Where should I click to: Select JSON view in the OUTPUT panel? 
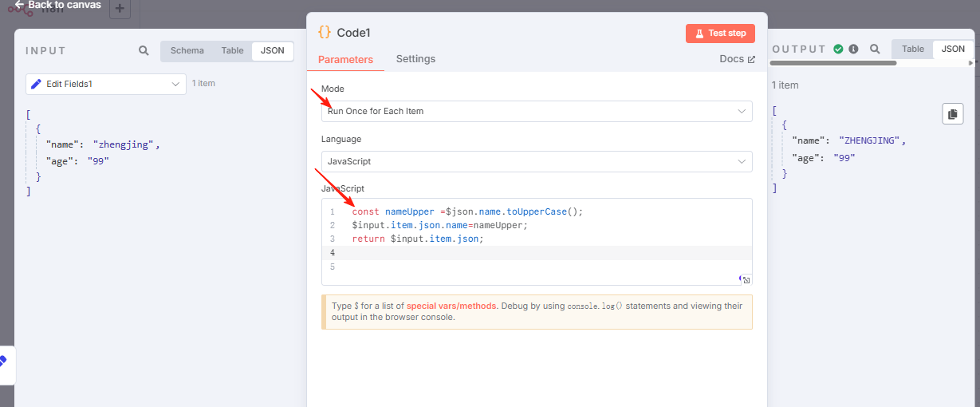[953, 49]
